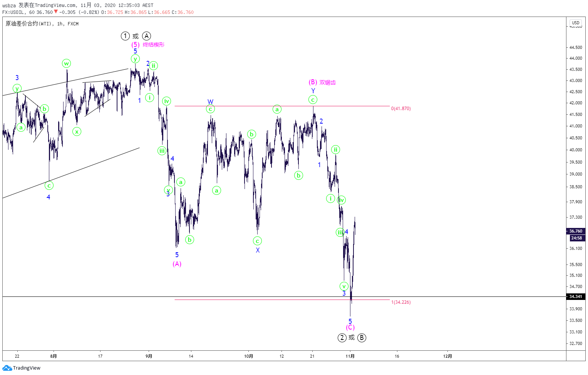Select the ② 或 Ⓑ label at the bottom

tap(352, 338)
